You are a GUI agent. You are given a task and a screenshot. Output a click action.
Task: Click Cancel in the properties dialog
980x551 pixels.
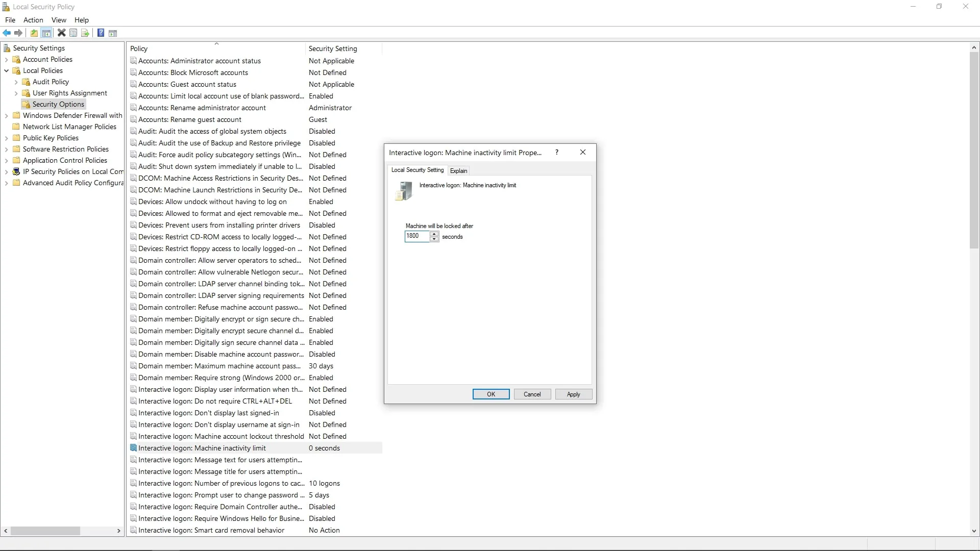(532, 394)
